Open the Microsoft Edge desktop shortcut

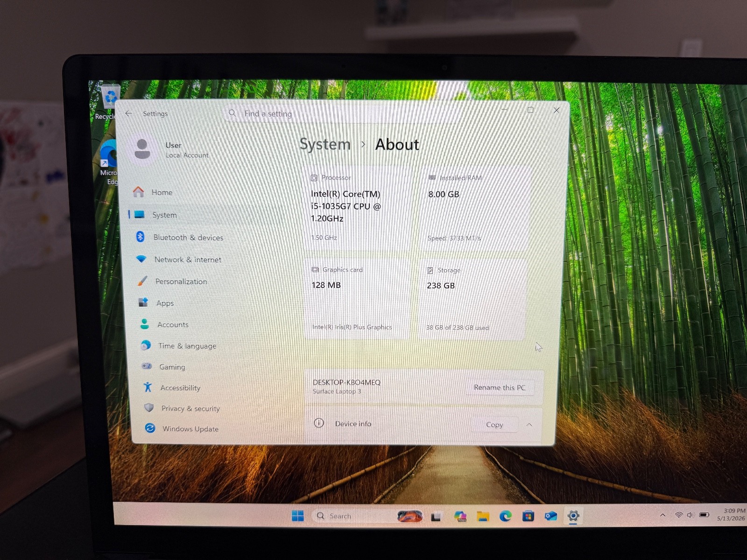pyautogui.click(x=109, y=163)
